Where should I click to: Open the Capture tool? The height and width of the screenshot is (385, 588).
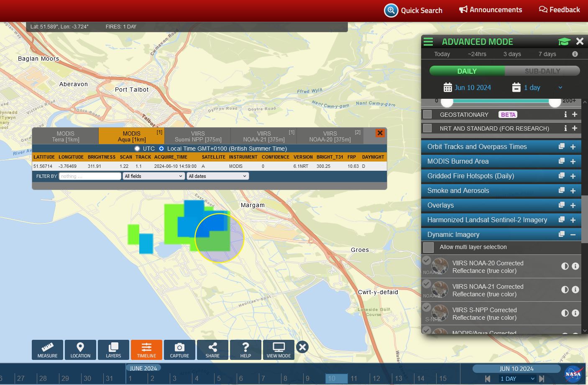click(179, 350)
